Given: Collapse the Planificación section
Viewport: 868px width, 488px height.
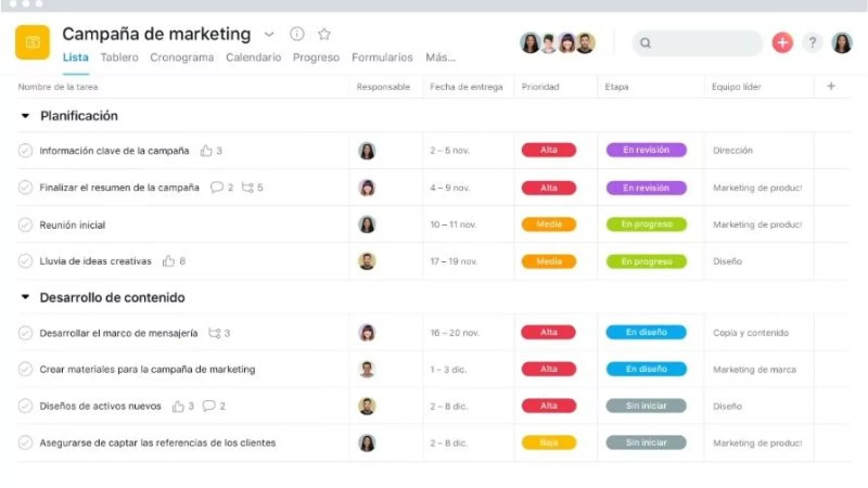Looking at the screenshot, I should (x=25, y=116).
